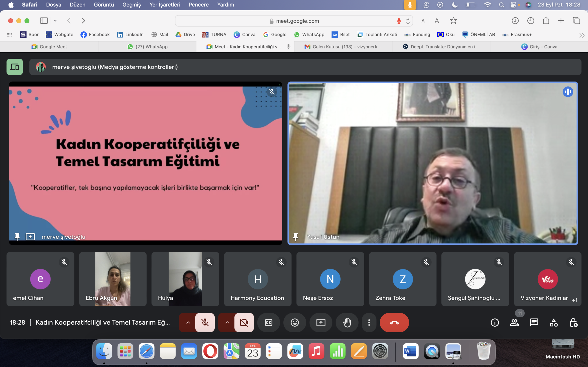The image size is (588, 367).
Task: Open the in-call chat panel
Action: (x=534, y=323)
